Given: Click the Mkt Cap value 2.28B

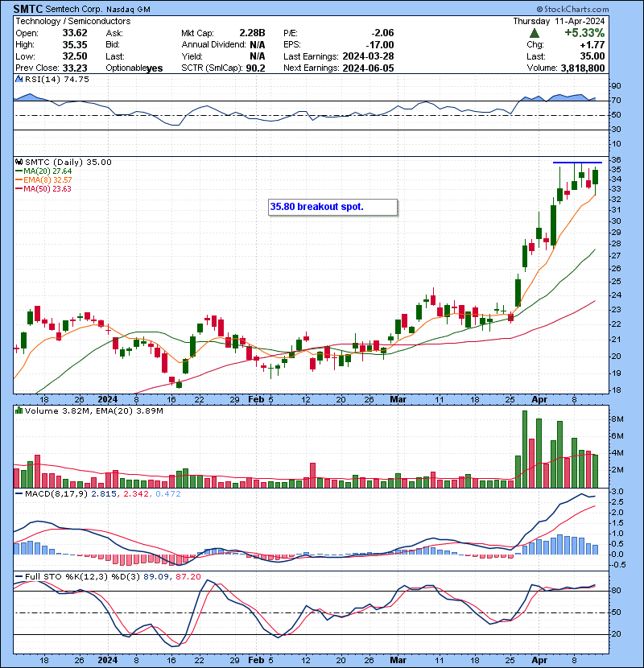Looking at the screenshot, I should coord(252,33).
